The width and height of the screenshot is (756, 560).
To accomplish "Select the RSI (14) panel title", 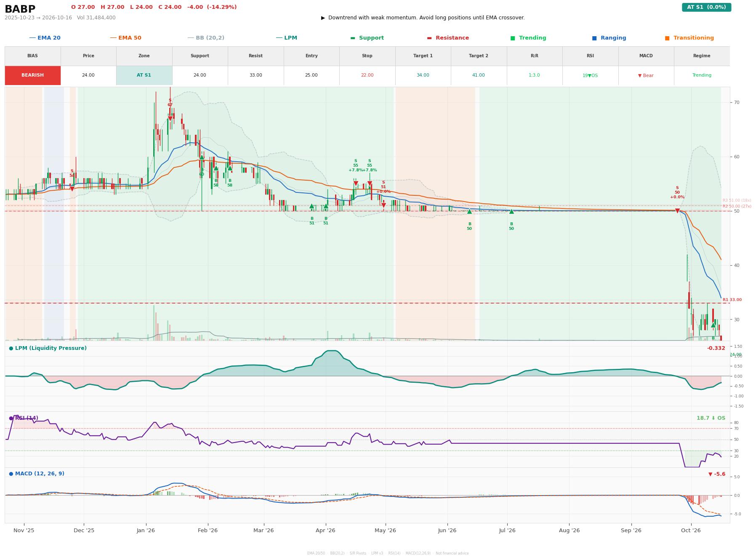I will pyautogui.click(x=24, y=418).
